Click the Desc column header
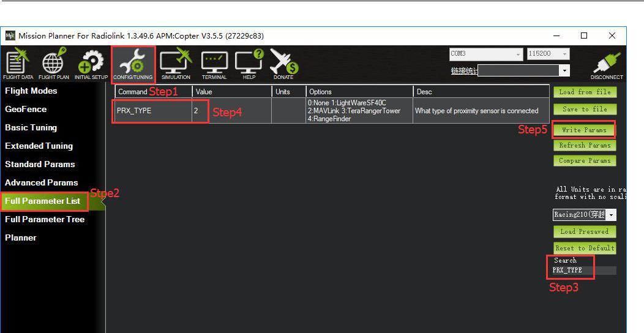 (x=481, y=92)
